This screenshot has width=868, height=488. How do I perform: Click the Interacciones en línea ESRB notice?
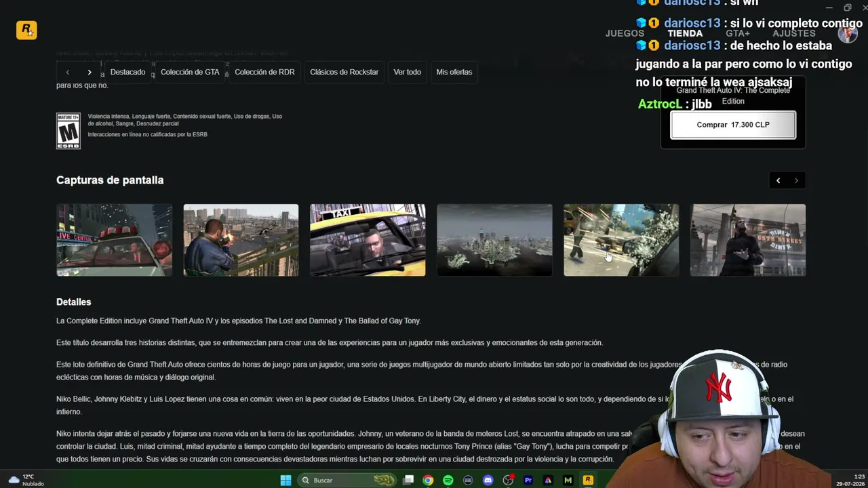pyautogui.click(x=147, y=134)
